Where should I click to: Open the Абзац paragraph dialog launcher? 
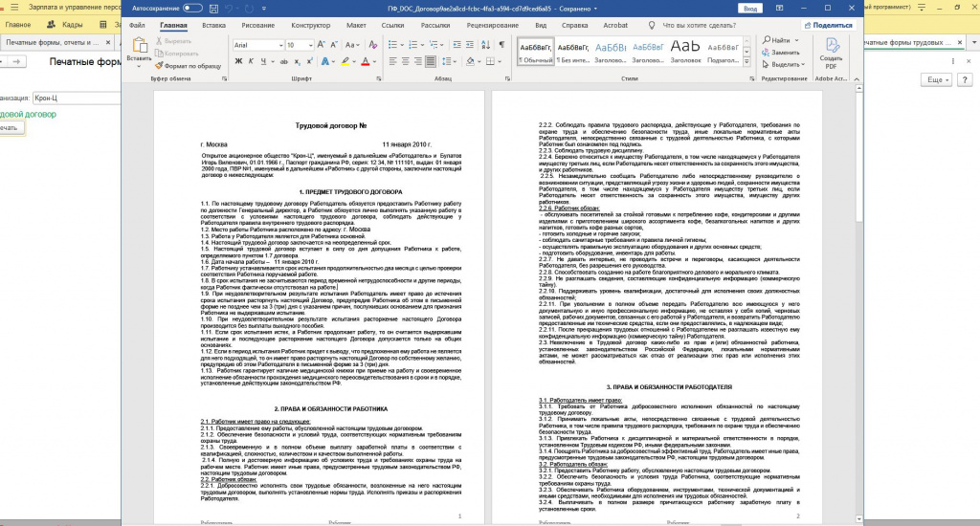(507, 79)
